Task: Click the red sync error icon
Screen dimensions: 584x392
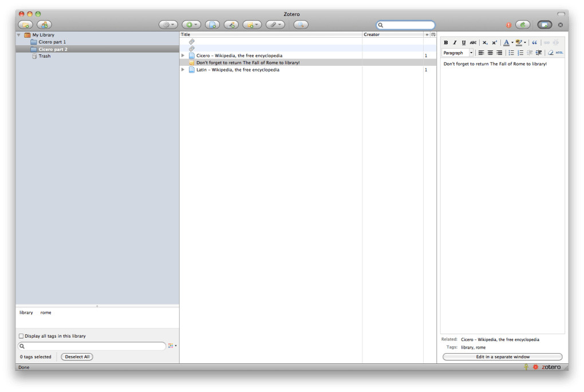Action: [x=508, y=25]
